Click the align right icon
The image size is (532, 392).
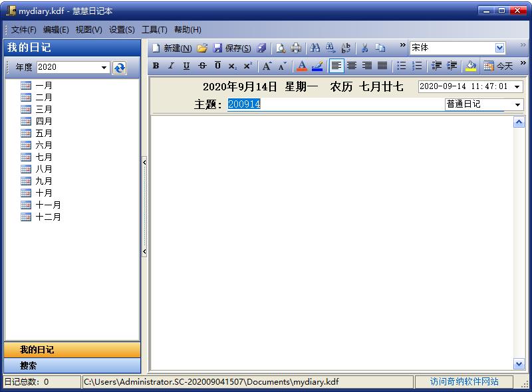(x=367, y=66)
